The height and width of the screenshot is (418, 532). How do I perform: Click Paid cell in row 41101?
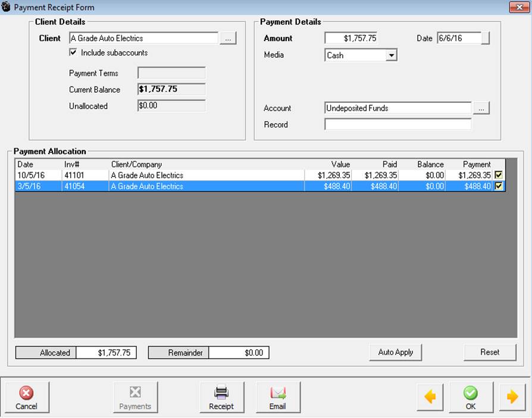[x=375, y=175]
